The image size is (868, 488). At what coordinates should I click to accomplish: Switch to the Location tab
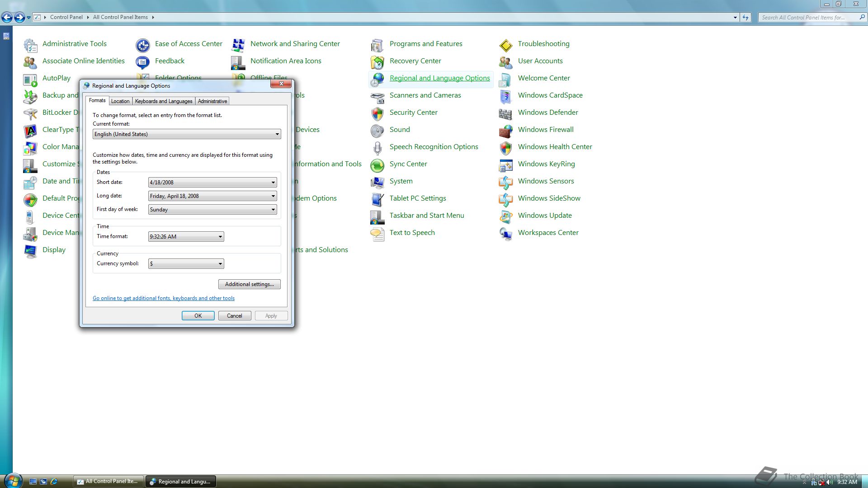pyautogui.click(x=120, y=101)
